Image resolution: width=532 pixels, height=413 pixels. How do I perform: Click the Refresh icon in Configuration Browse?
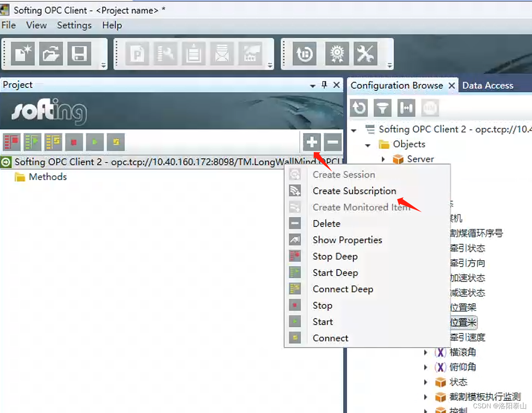359,108
